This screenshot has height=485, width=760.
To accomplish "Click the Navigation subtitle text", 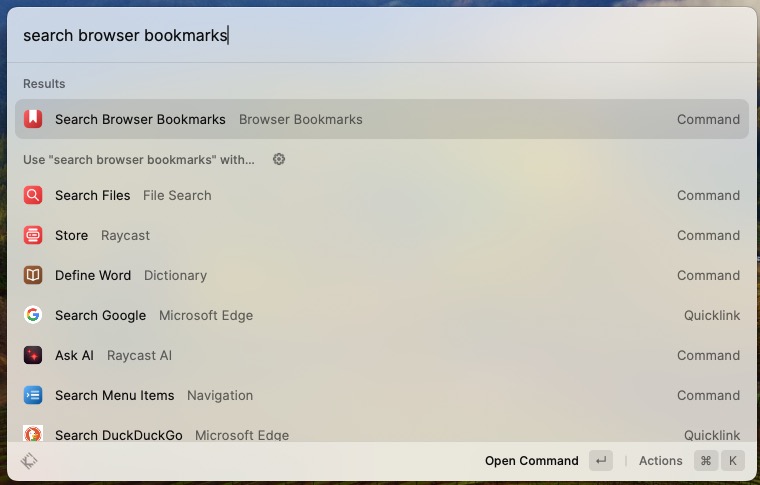I will click(220, 395).
